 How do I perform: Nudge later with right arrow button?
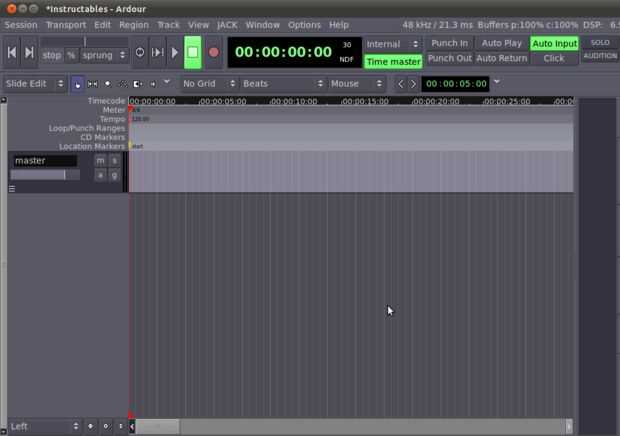[413, 84]
